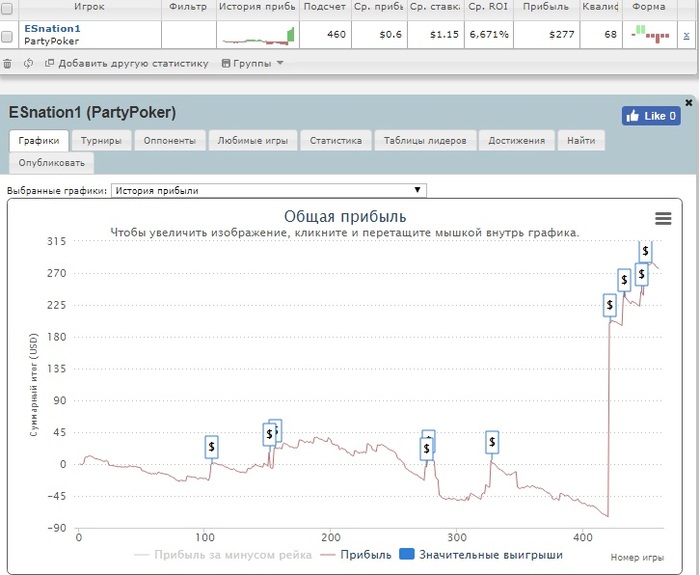
Task: Open the chart hamburger menu icon
Action: (x=663, y=218)
